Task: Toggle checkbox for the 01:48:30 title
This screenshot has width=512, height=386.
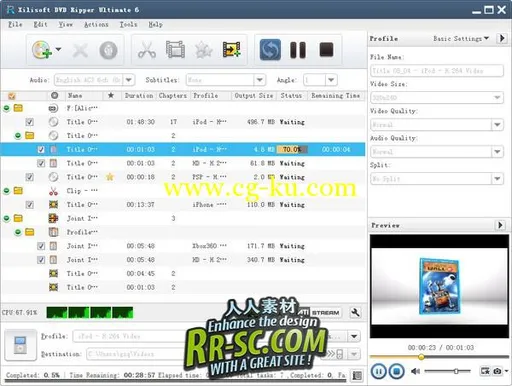Action: [x=30, y=122]
